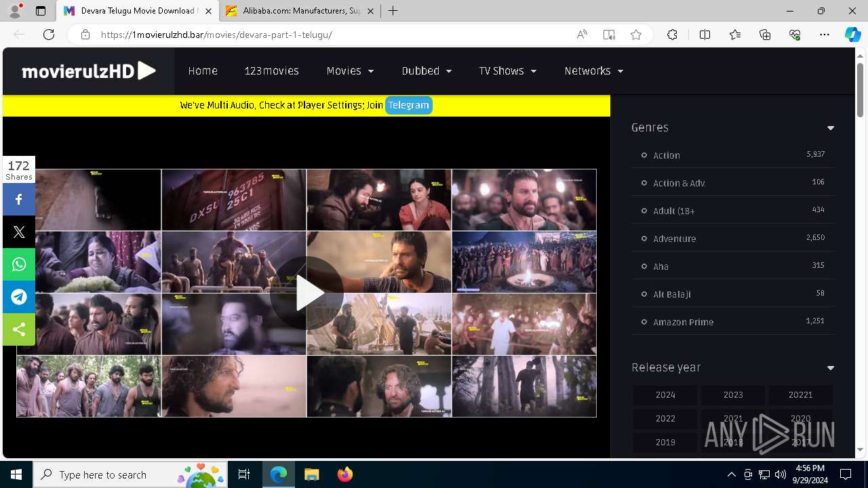This screenshot has width=868, height=488.
Task: Open File Explorer from the taskbar
Action: [311, 474]
